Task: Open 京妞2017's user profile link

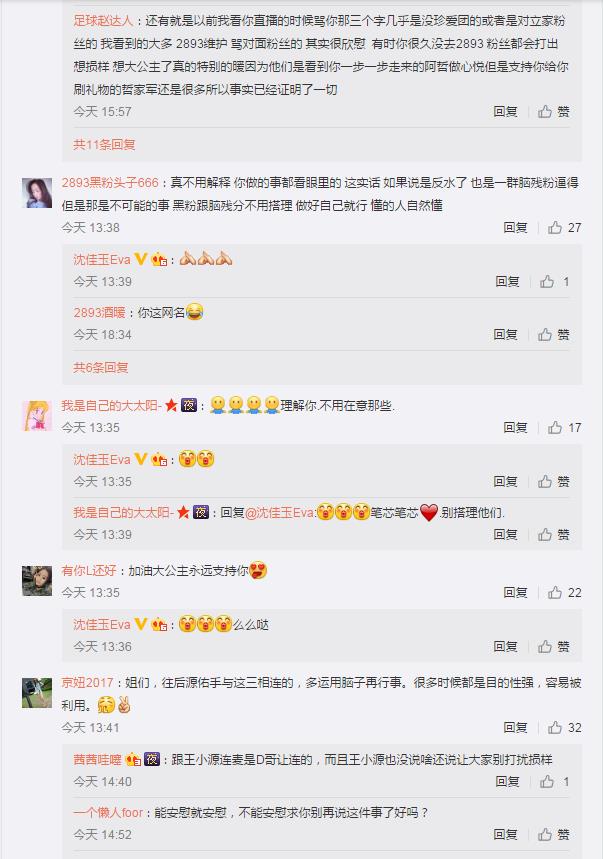Action: 87,683
